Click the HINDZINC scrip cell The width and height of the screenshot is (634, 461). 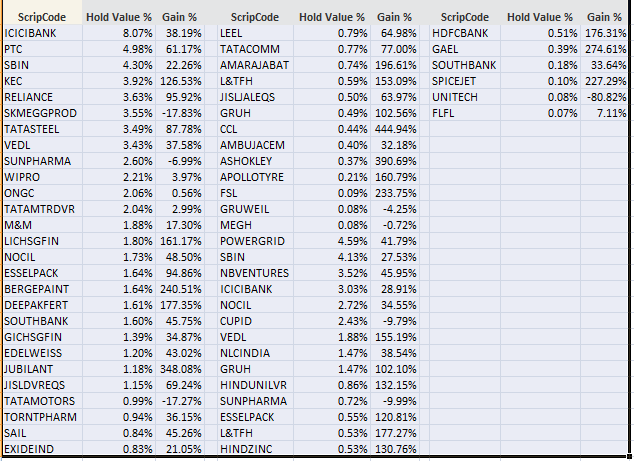(247, 448)
